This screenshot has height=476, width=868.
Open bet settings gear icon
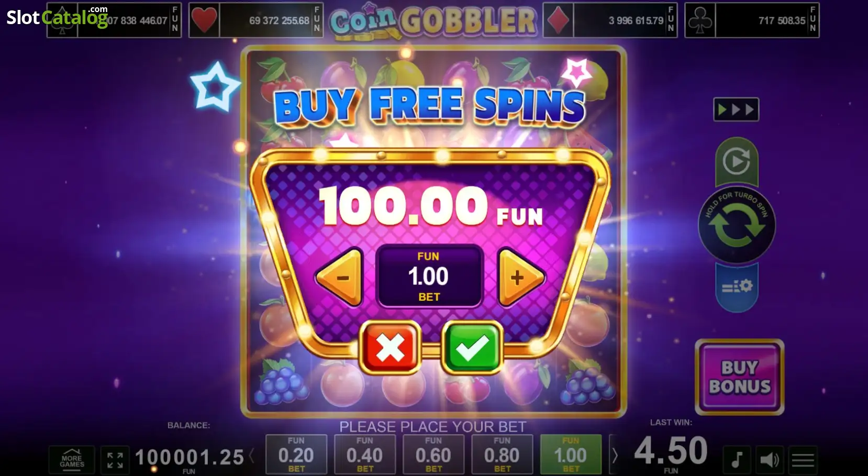pos(737,286)
